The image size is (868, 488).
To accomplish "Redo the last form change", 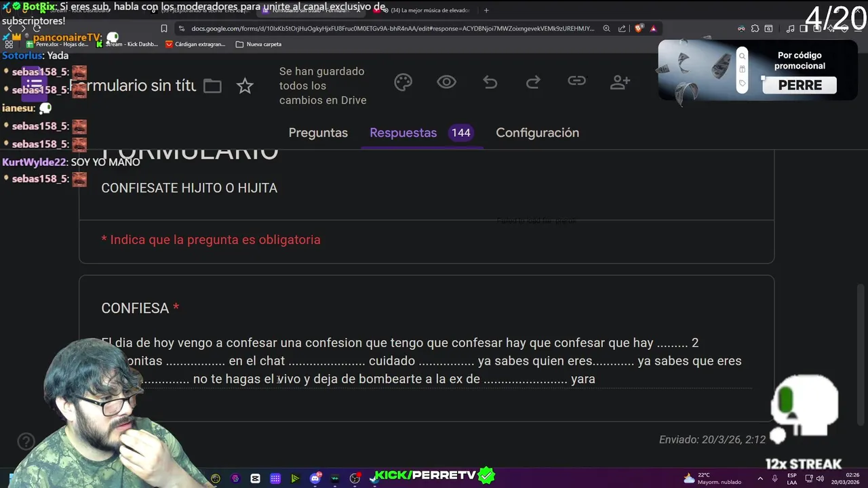I will [x=533, y=82].
